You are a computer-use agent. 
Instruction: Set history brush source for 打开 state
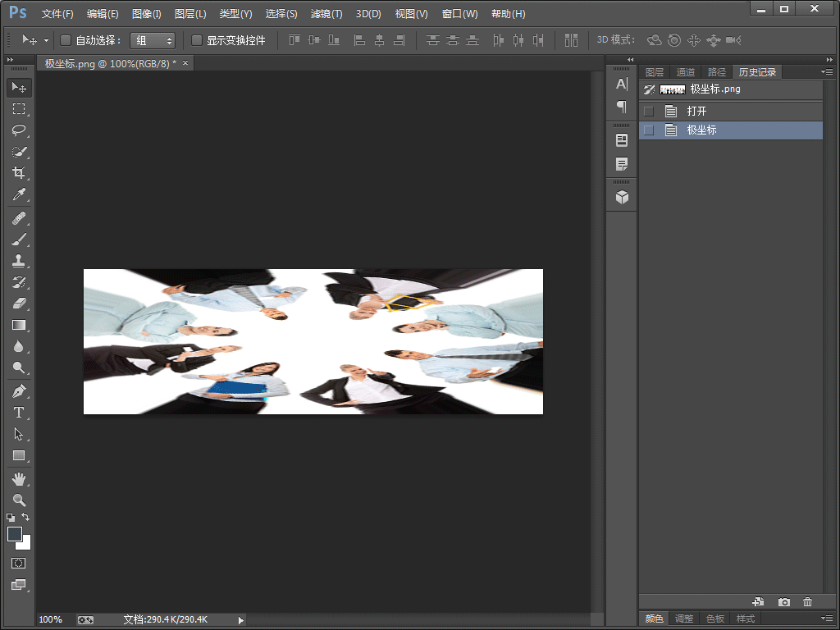[649, 112]
